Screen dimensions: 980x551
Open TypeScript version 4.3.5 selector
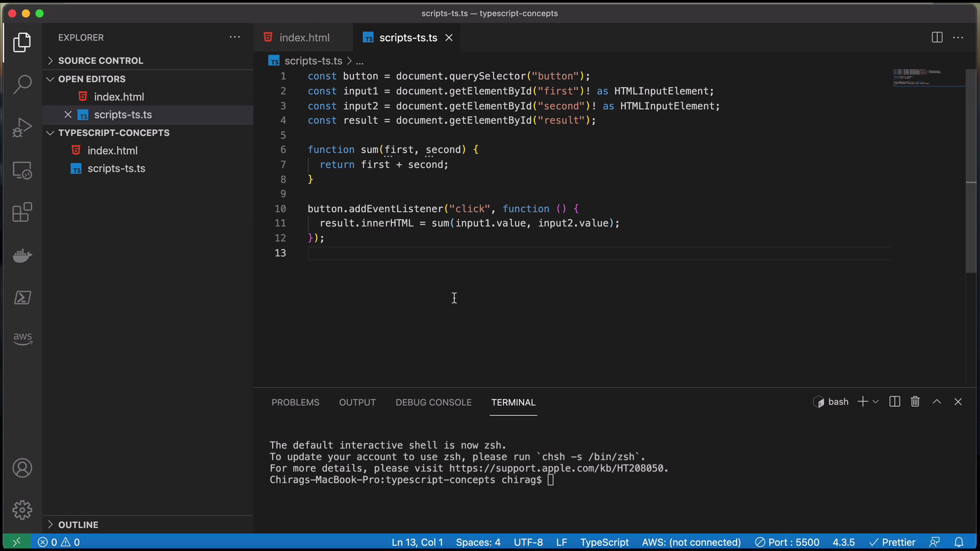click(x=844, y=542)
